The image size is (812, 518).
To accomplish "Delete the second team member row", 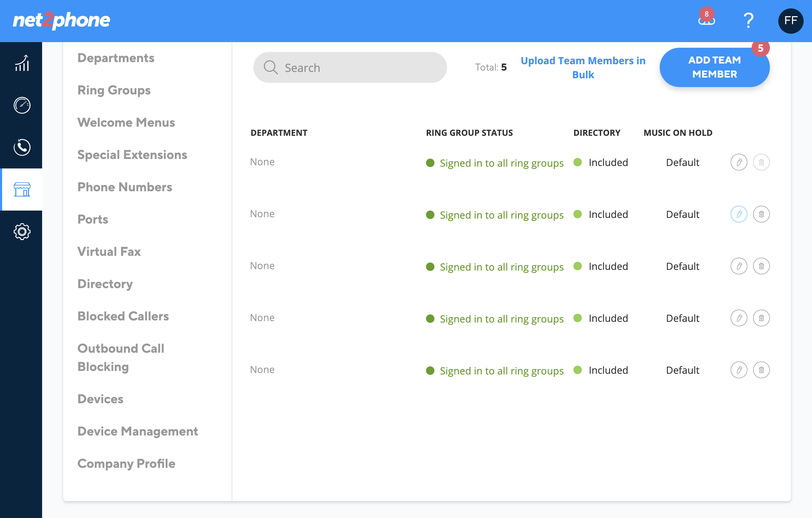I will (761, 214).
